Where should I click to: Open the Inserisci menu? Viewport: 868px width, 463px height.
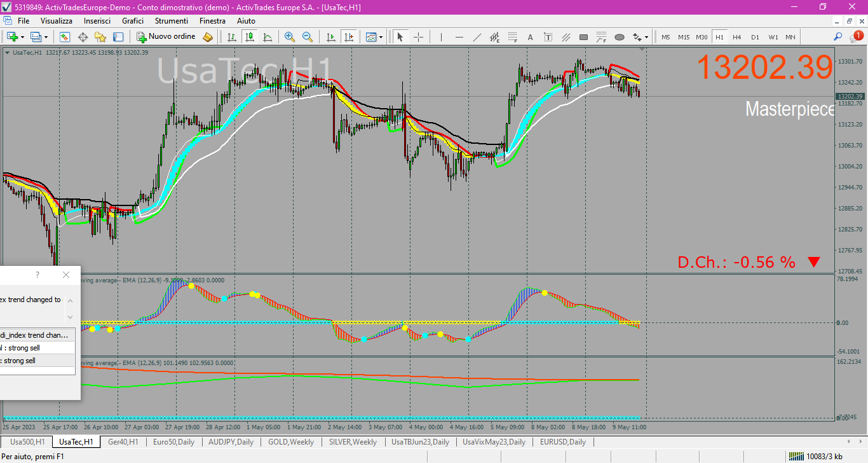(97, 21)
